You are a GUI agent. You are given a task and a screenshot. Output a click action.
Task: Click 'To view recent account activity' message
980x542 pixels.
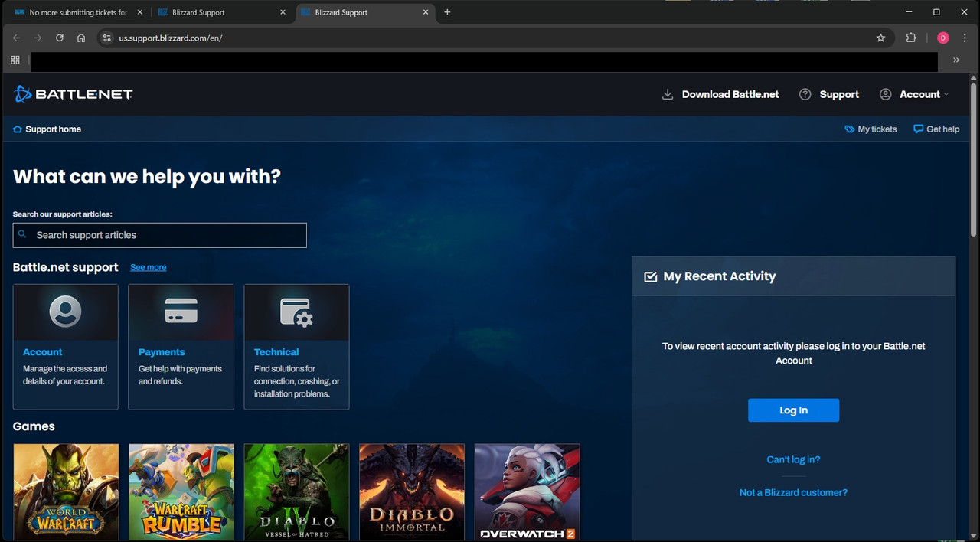point(794,353)
